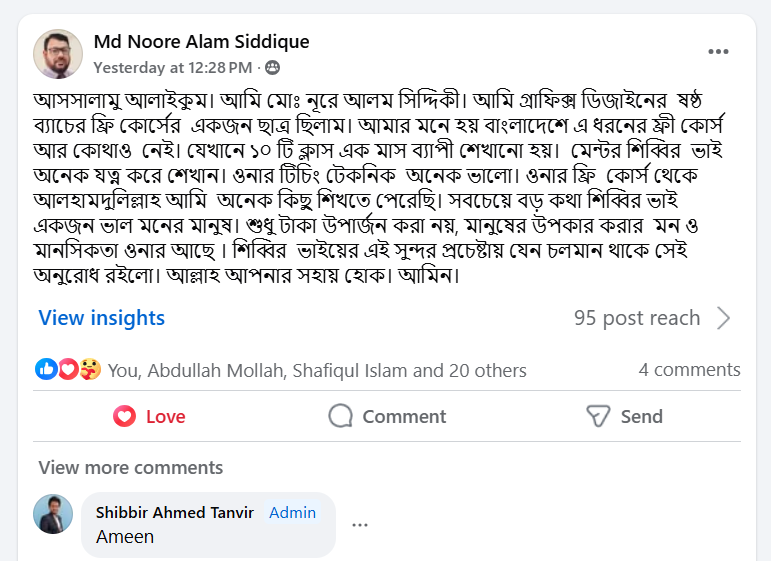771x561 pixels.
Task: Open commenter Shibbir Ahmed Tanvir's name link
Action: tap(174, 512)
